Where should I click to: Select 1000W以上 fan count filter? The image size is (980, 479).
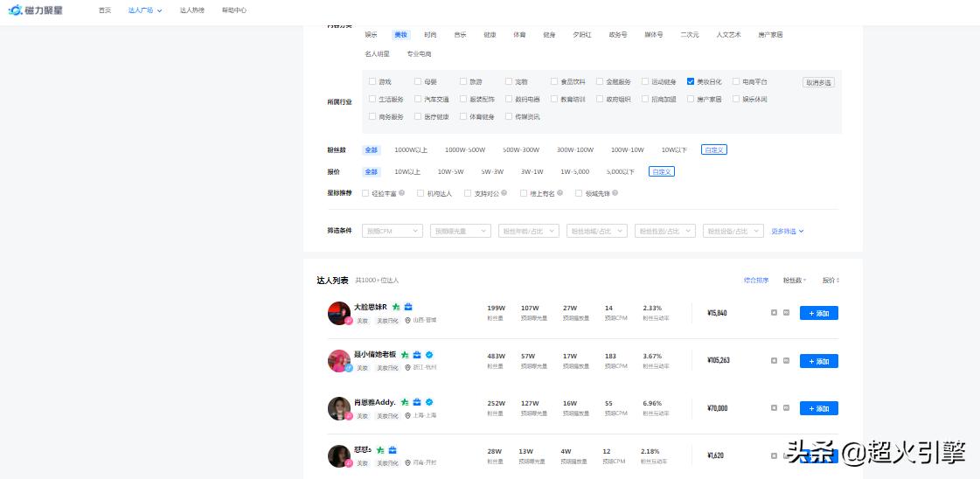[x=411, y=149]
